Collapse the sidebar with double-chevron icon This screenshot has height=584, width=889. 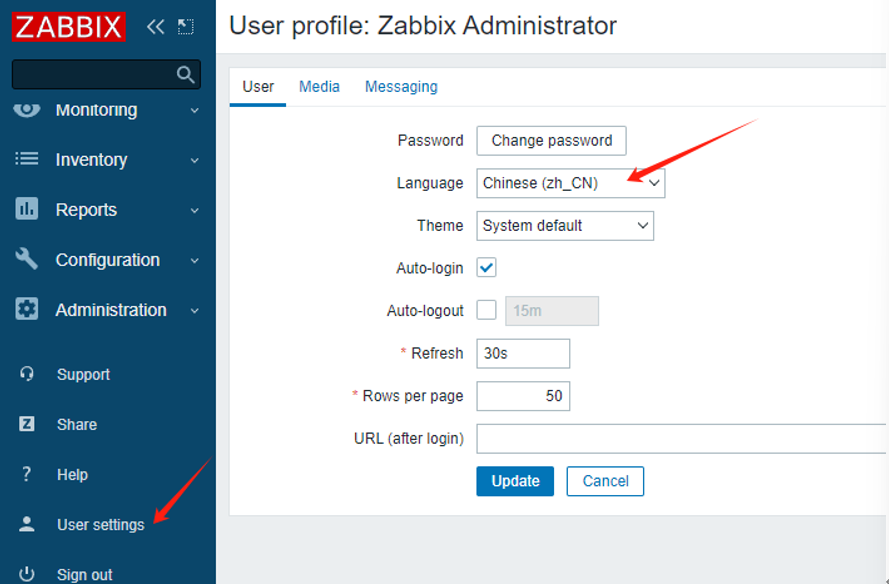tap(155, 27)
